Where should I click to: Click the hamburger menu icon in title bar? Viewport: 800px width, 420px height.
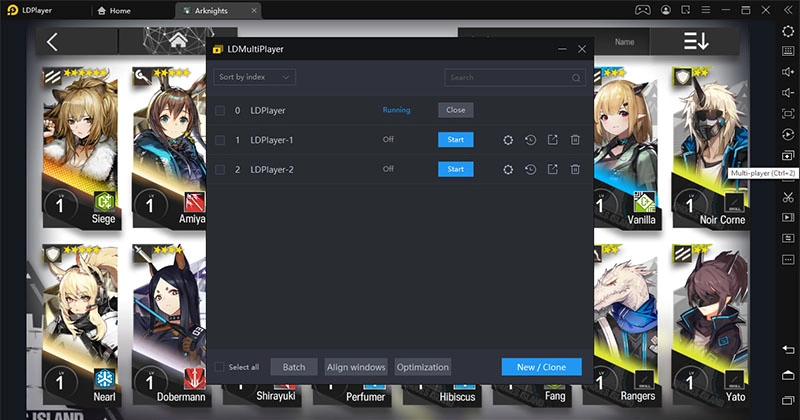click(706, 10)
